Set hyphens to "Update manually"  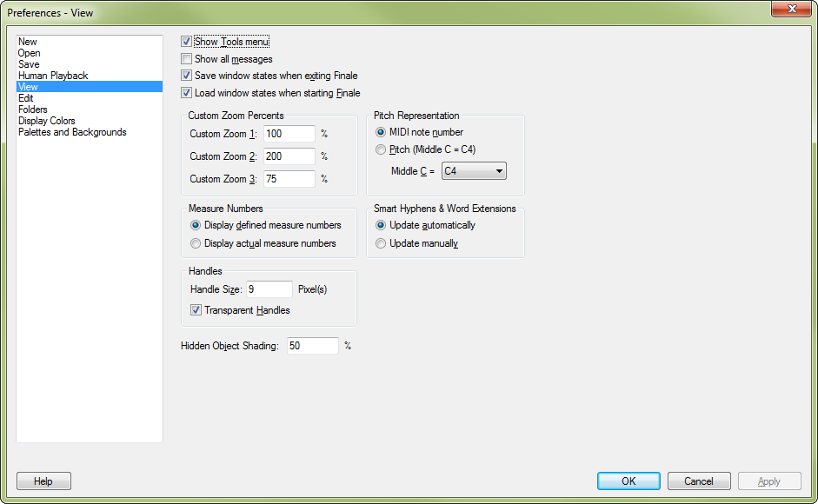(x=380, y=243)
